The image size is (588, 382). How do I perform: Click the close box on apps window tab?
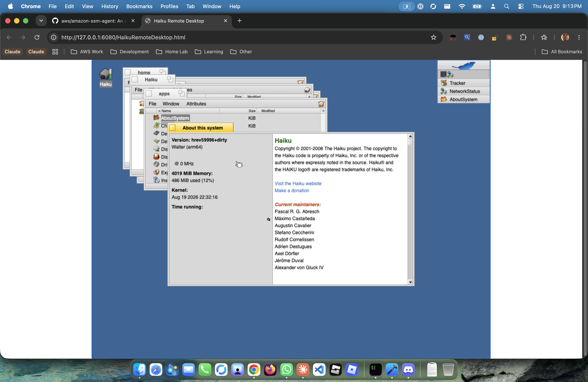coord(149,94)
